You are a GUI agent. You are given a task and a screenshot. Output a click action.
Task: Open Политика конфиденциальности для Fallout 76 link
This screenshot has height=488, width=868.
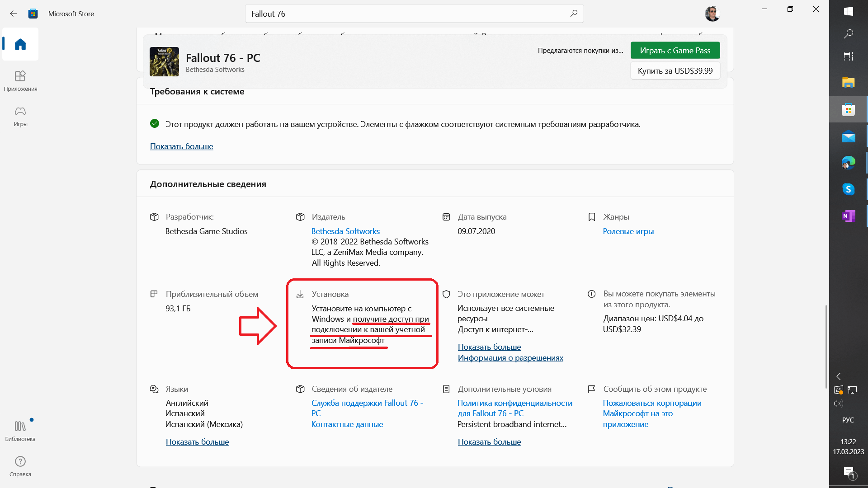pos(515,408)
